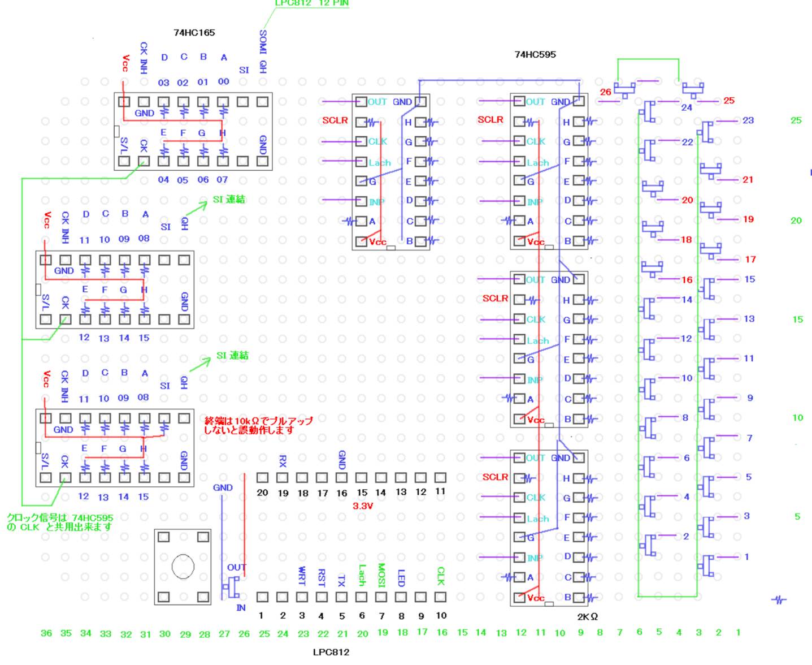812x665 pixels.
Task: Select the green 74HC595 clock sharing note
Action: (59, 522)
